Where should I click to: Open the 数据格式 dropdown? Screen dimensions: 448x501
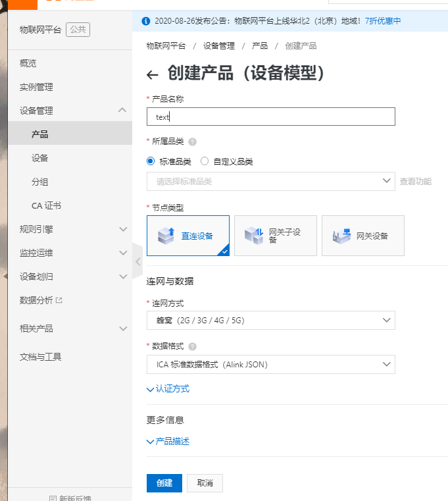pos(271,364)
